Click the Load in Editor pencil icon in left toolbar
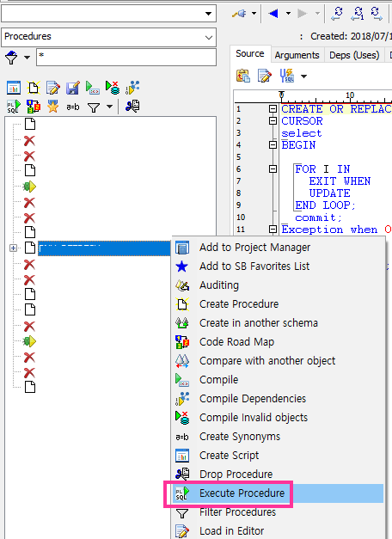 click(53, 88)
